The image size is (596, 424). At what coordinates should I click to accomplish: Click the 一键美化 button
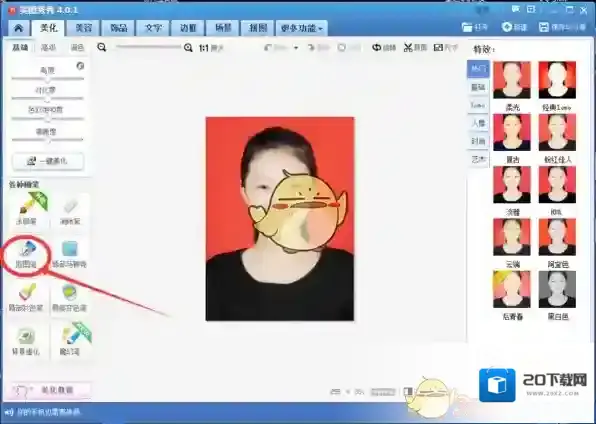tap(48, 161)
